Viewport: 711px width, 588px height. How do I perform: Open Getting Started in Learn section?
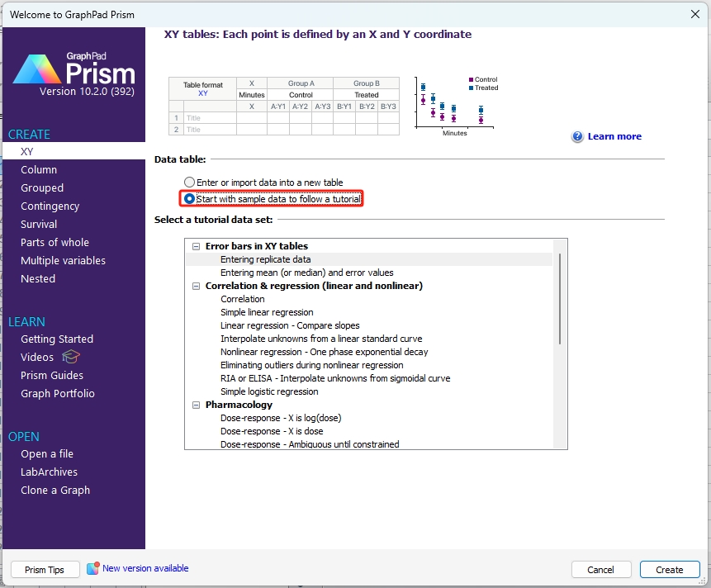click(x=57, y=339)
